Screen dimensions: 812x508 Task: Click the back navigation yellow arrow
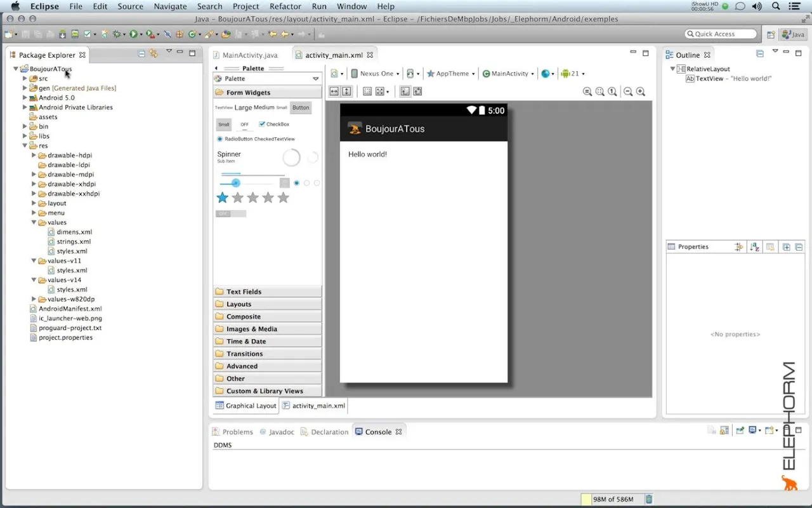[285, 34]
